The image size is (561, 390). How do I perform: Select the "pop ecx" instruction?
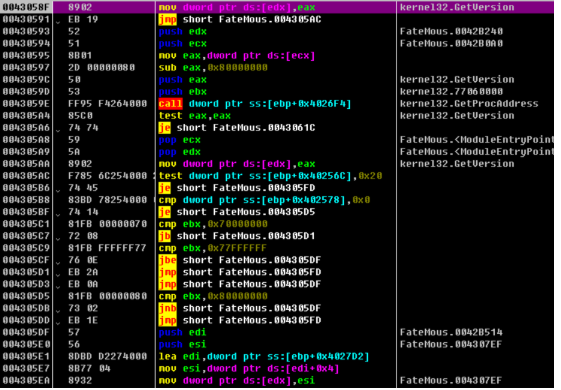pyautogui.click(x=180, y=140)
